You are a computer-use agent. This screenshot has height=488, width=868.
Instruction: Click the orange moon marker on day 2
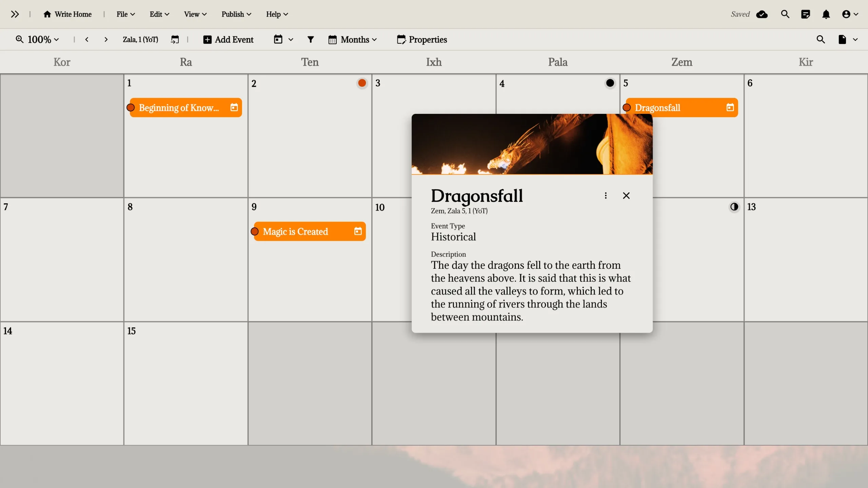coord(362,83)
